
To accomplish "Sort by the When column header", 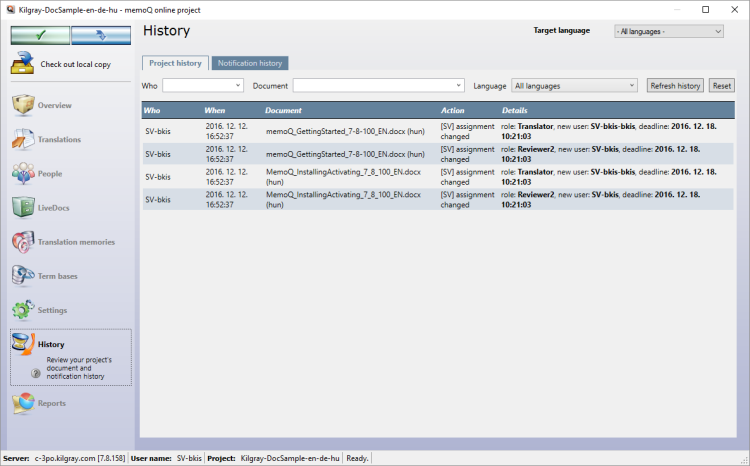I will [215, 110].
